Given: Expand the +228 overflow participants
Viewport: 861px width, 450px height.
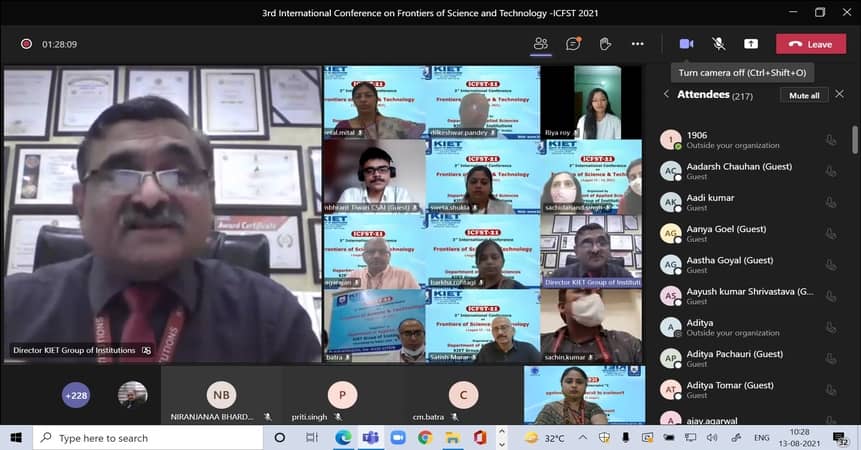Looking at the screenshot, I should (76, 395).
